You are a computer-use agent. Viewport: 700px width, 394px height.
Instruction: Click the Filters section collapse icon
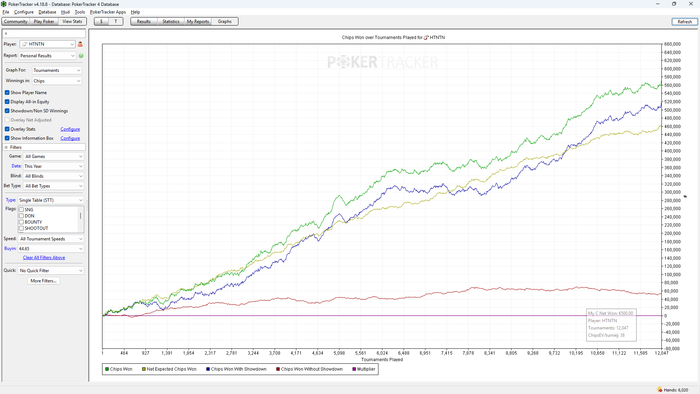[x=6, y=147]
